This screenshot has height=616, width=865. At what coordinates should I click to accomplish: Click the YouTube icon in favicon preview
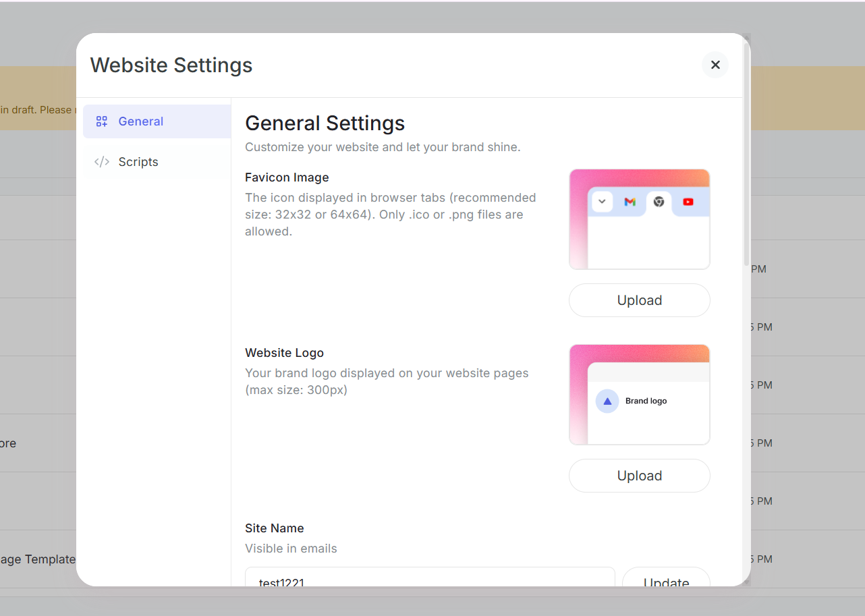coord(688,202)
